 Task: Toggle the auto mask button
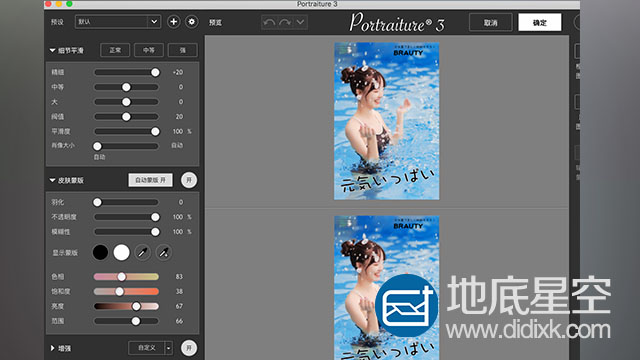[151, 180]
